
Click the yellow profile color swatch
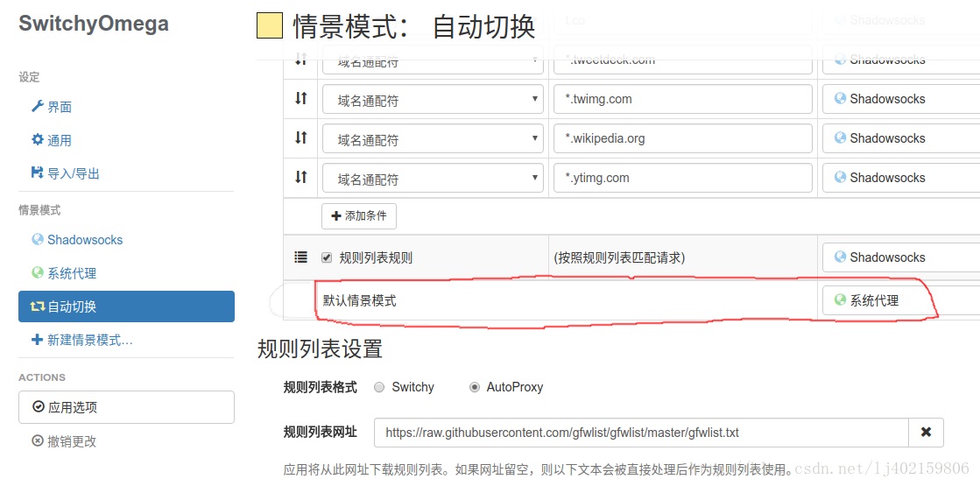(x=270, y=25)
